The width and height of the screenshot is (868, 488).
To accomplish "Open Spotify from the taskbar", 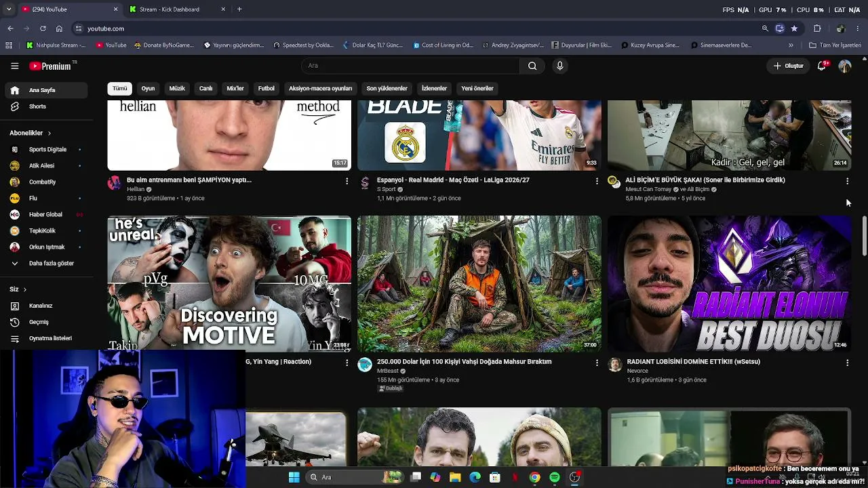I will pyautogui.click(x=555, y=477).
